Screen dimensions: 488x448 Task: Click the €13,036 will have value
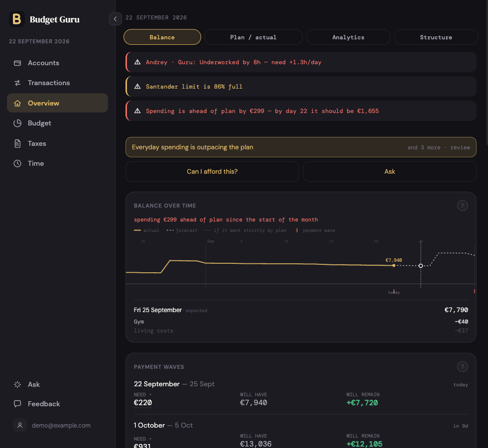tap(256, 444)
